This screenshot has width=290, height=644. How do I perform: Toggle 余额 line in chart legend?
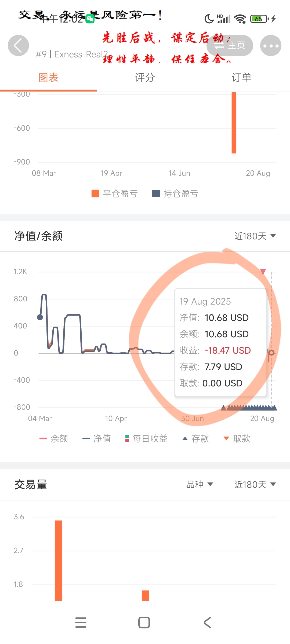pos(54,439)
